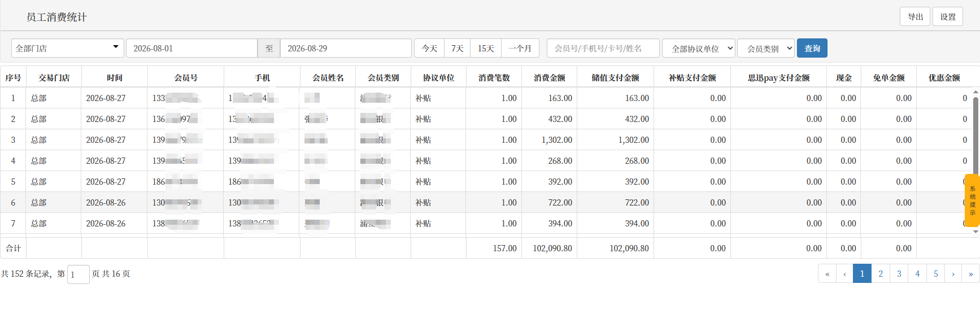Click the page number input box

point(79,274)
